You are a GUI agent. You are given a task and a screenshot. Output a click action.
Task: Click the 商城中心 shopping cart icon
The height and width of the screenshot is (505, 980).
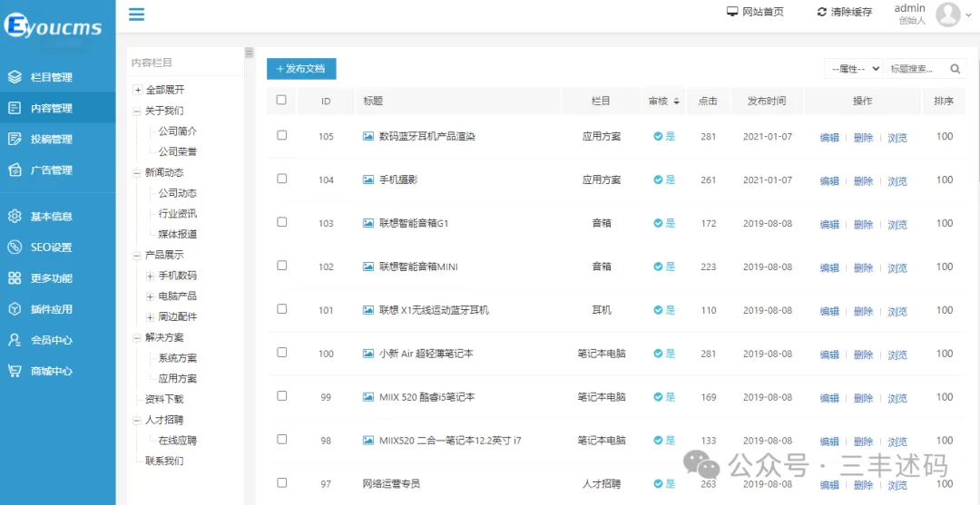click(15, 371)
